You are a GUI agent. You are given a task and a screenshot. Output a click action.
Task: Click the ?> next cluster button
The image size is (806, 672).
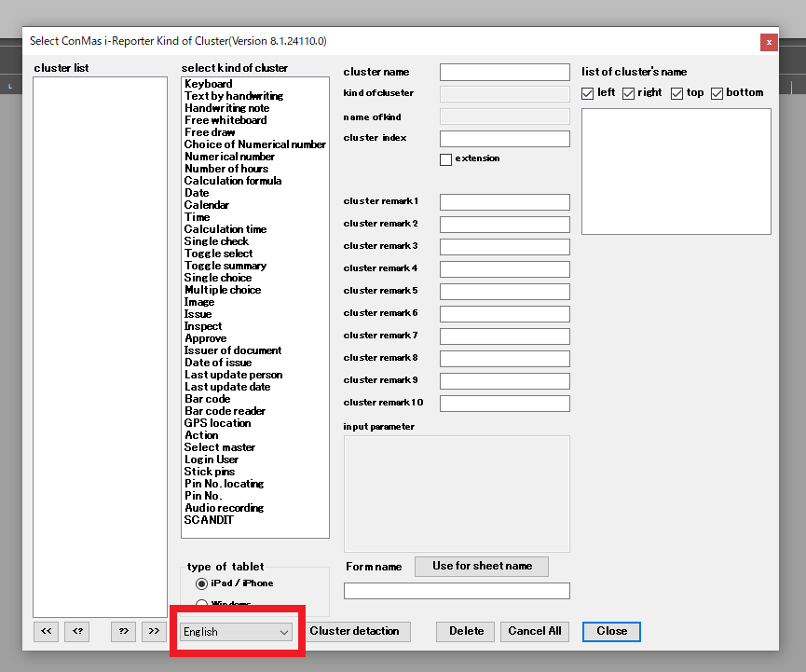[x=123, y=631]
